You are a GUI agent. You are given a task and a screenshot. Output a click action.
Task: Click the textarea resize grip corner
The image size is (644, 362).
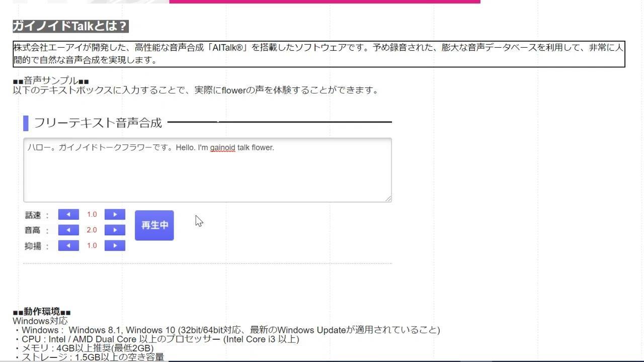pos(388,199)
